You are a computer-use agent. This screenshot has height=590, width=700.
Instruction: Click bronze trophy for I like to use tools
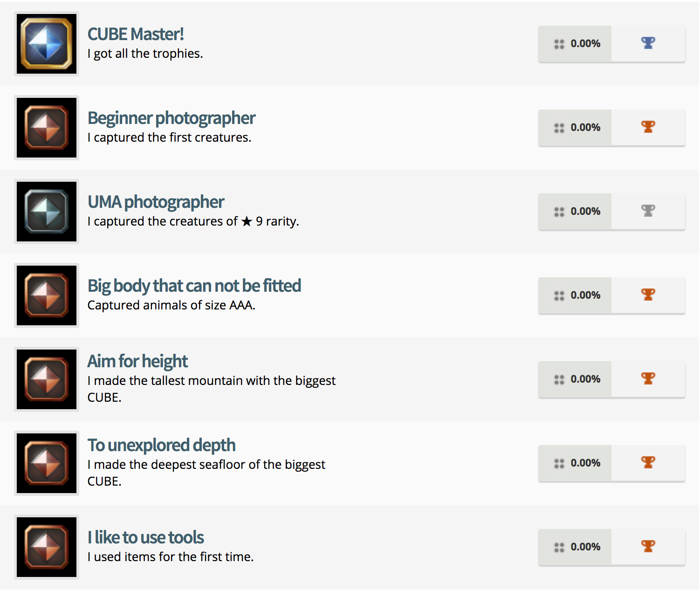click(x=648, y=547)
